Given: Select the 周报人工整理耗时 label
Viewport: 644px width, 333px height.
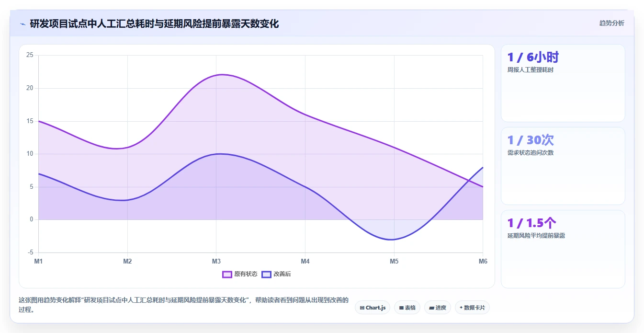Looking at the screenshot, I should click(x=531, y=70).
